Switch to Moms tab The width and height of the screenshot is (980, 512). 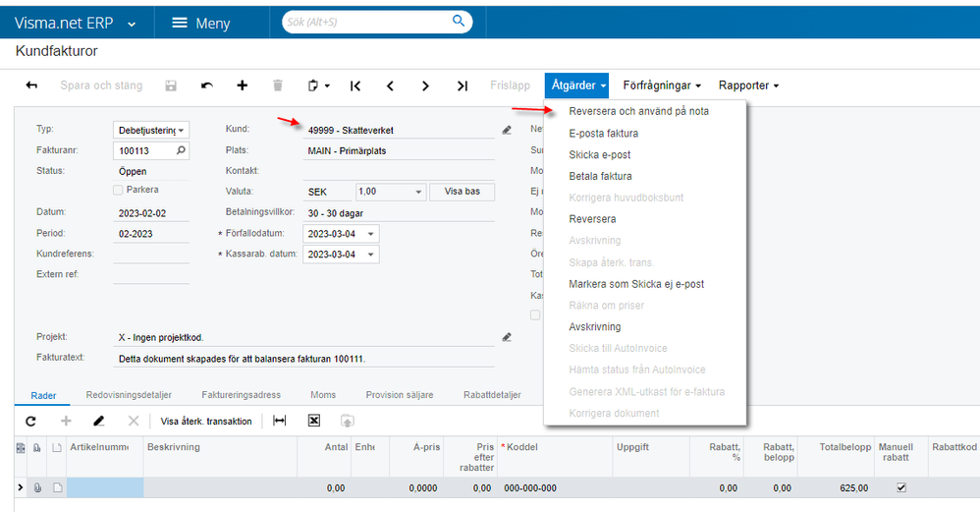pyautogui.click(x=323, y=395)
